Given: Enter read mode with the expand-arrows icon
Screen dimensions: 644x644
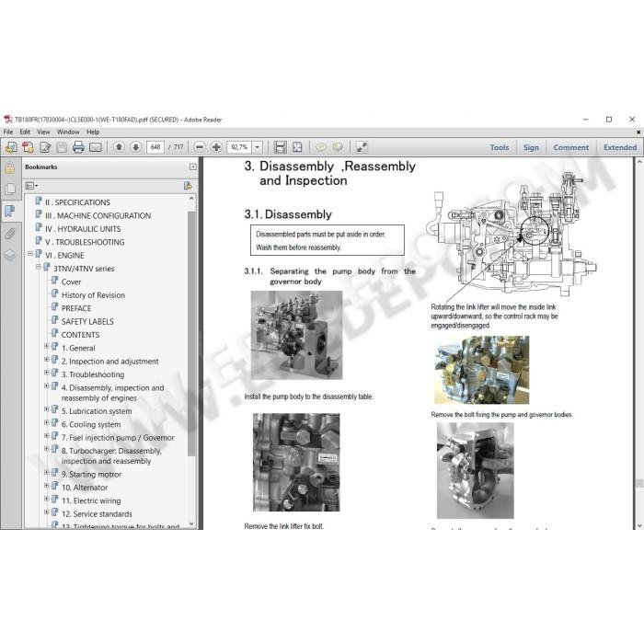Looking at the screenshot, I should coord(362,146).
